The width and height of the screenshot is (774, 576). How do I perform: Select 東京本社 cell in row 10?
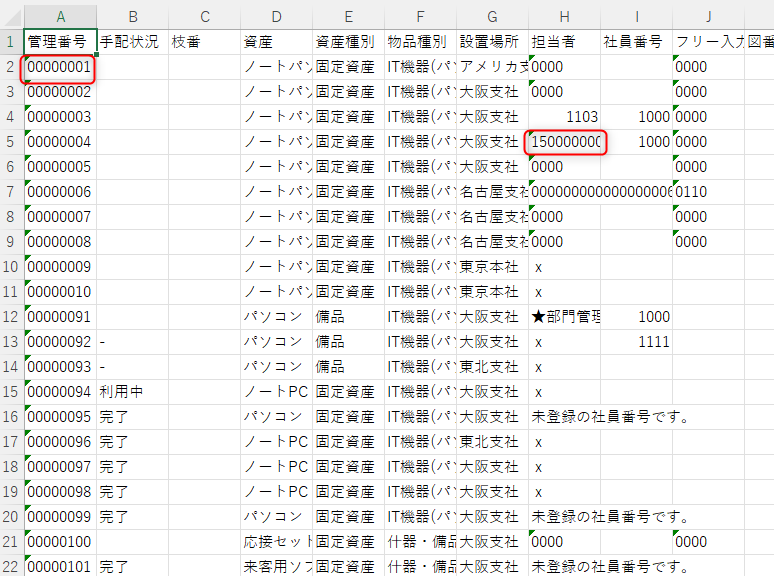pyautogui.click(x=493, y=267)
